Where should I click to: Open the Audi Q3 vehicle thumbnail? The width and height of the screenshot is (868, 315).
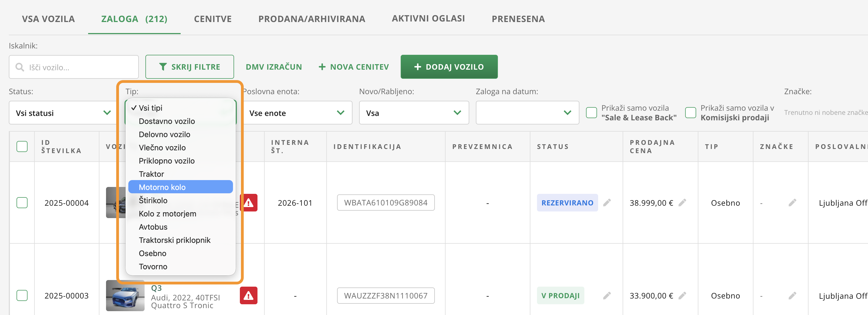pyautogui.click(x=125, y=295)
